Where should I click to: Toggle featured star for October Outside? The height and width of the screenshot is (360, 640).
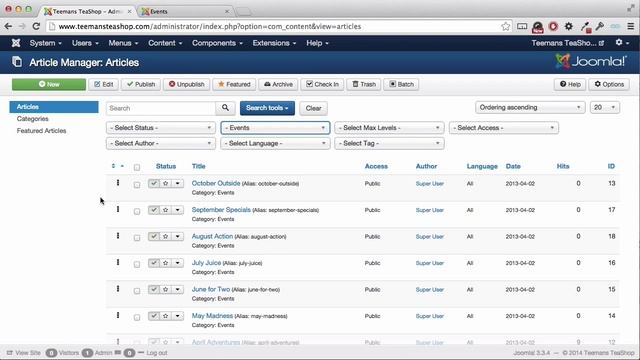pos(166,184)
